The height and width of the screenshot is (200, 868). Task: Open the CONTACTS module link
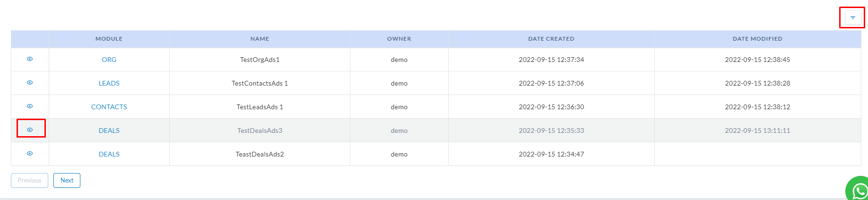109,107
